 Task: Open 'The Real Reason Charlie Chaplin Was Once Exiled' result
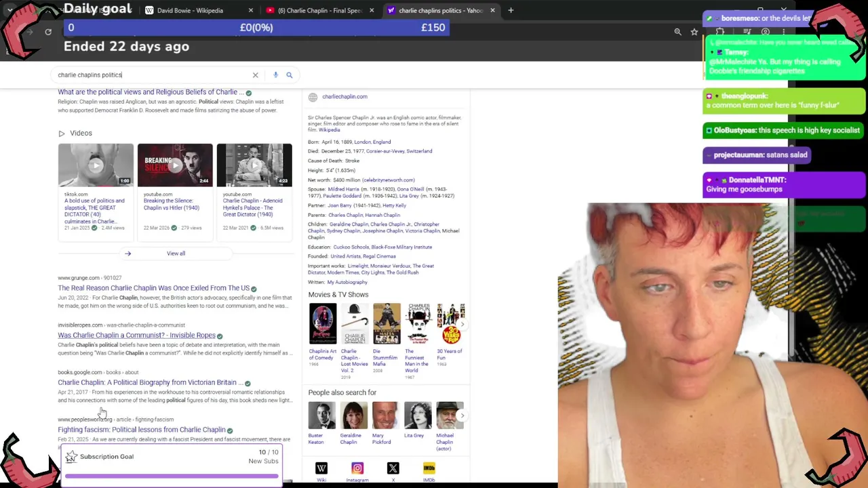click(x=153, y=288)
